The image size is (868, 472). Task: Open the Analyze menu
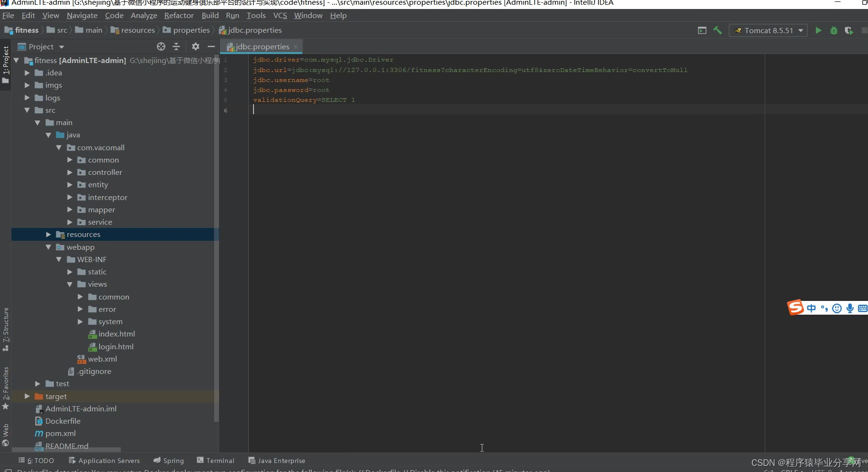coord(144,15)
